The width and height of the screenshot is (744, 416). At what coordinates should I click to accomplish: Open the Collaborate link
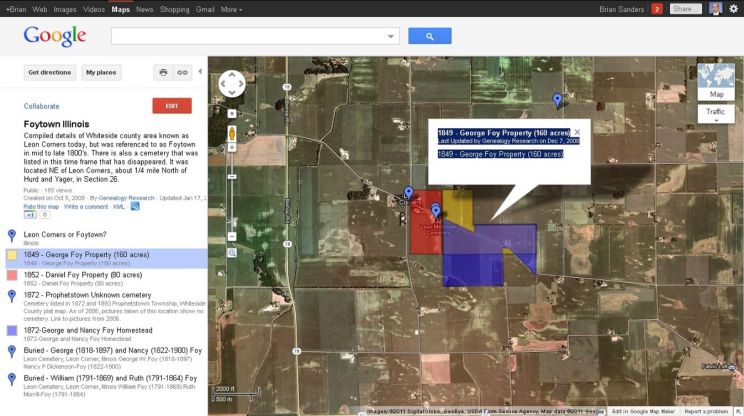pos(41,106)
